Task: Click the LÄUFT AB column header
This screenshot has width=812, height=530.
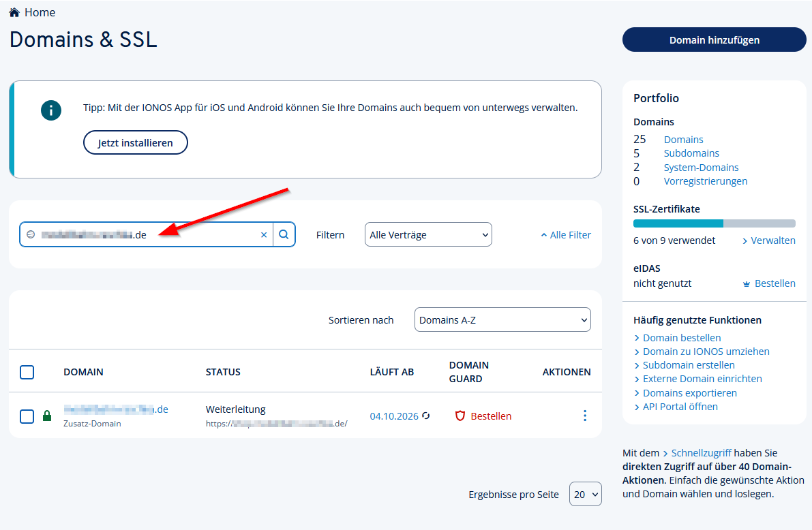Action: pos(391,372)
